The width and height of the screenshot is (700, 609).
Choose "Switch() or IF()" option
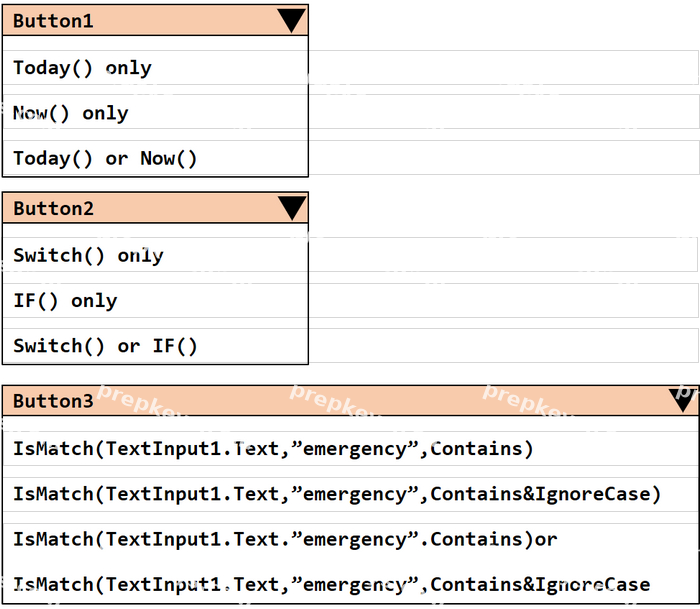pyautogui.click(x=155, y=346)
